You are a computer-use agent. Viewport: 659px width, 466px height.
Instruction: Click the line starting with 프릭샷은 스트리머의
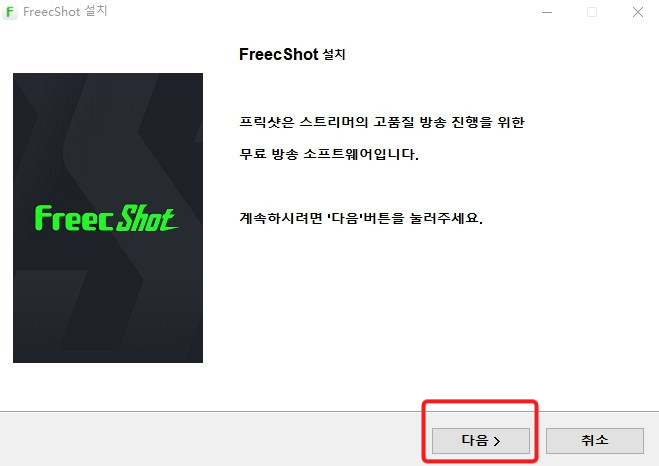pos(382,122)
